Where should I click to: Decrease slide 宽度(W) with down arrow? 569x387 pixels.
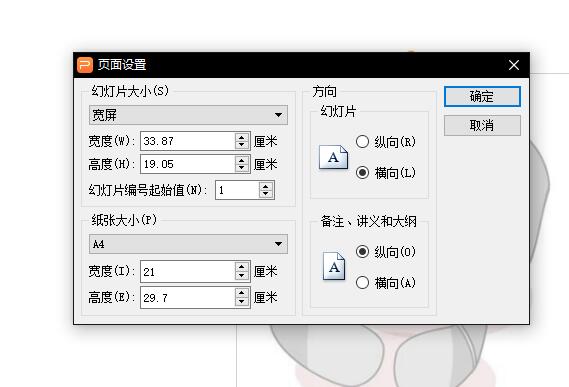pos(242,145)
